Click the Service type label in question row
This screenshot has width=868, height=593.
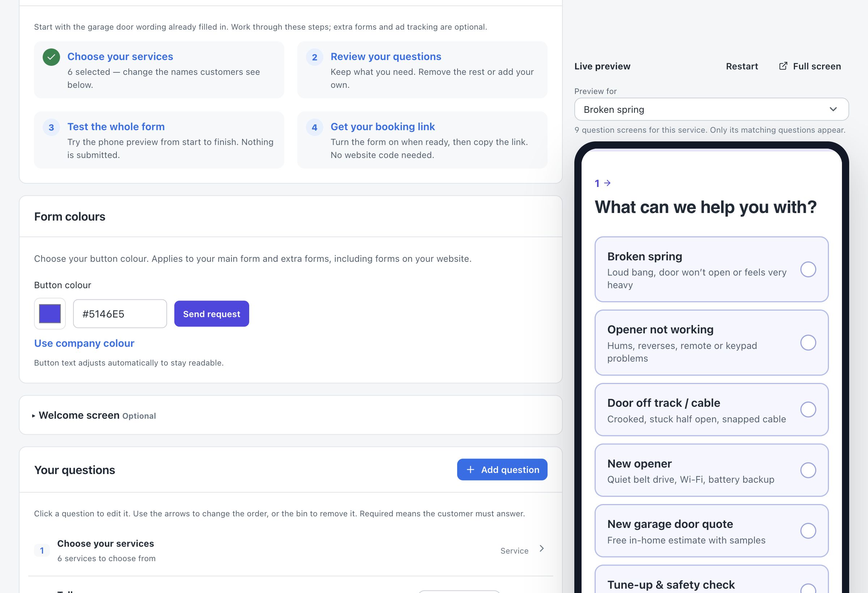[514, 551]
